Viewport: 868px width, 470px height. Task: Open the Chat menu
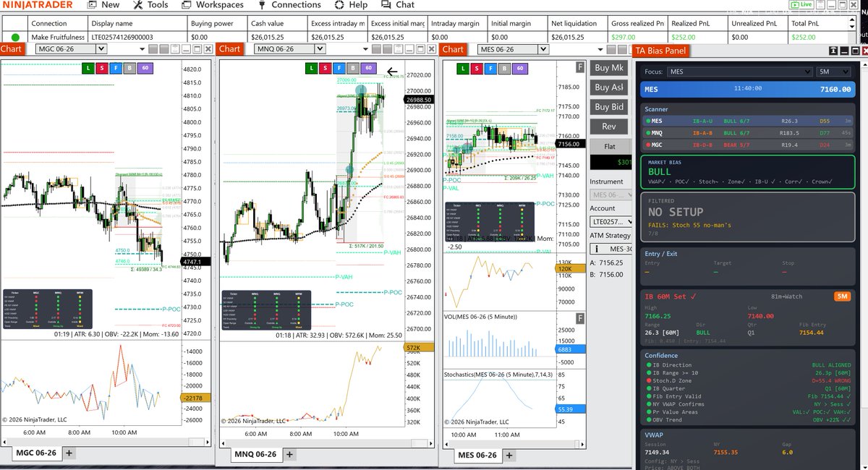[x=399, y=5]
